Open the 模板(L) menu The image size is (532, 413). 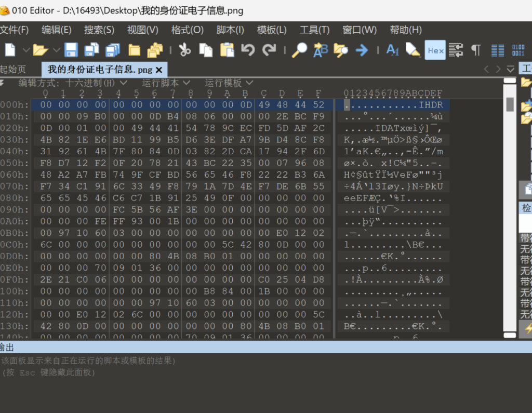tap(272, 30)
